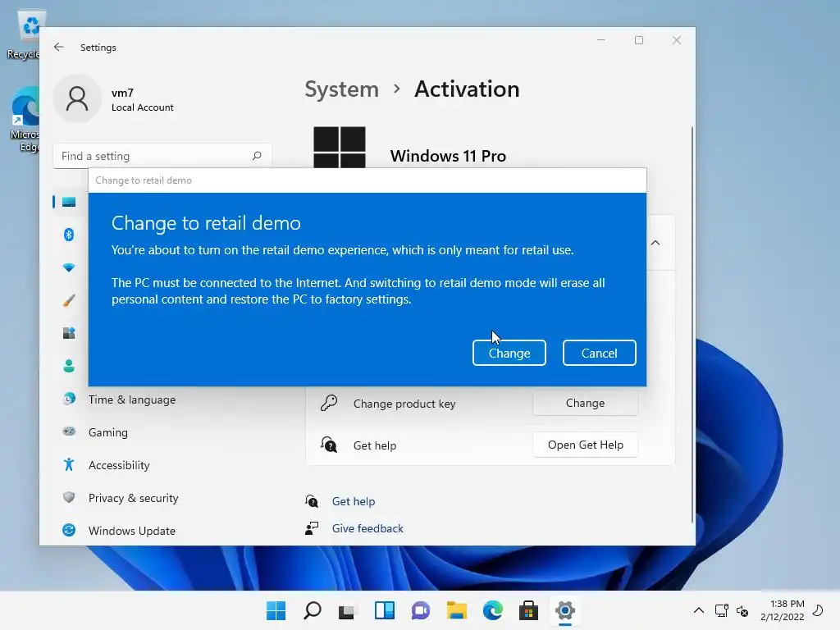The image size is (840, 630).
Task: Open Widgets on taskbar
Action: 384,610
